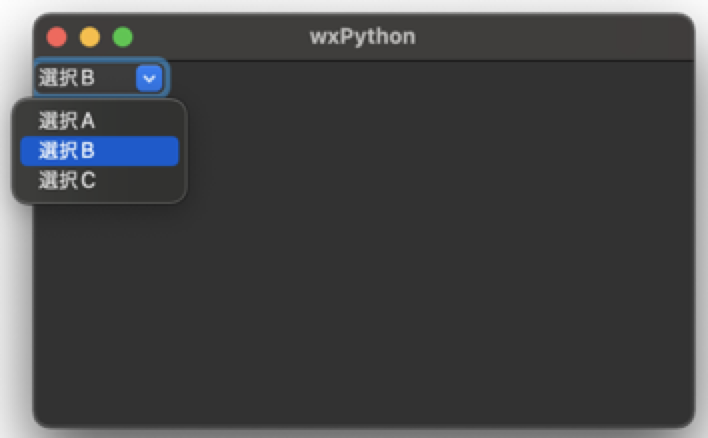Select 選択A from the dropdown list

click(99, 121)
